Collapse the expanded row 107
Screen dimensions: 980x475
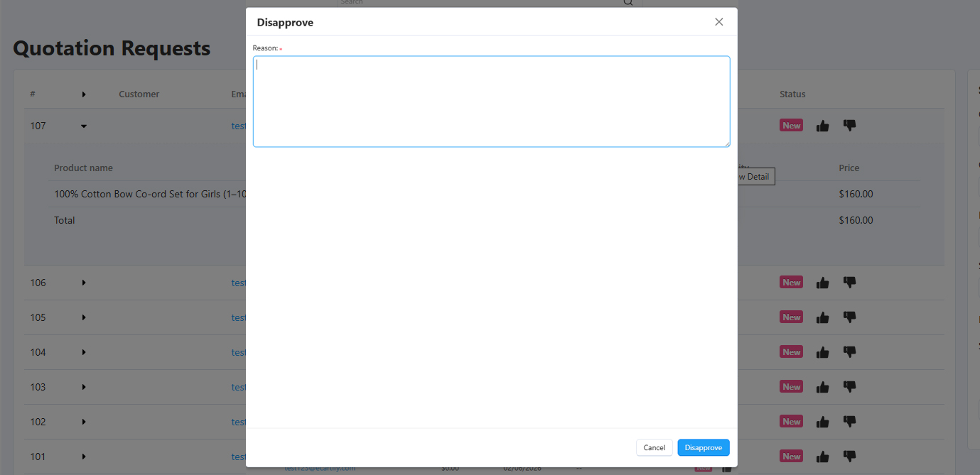tap(84, 126)
